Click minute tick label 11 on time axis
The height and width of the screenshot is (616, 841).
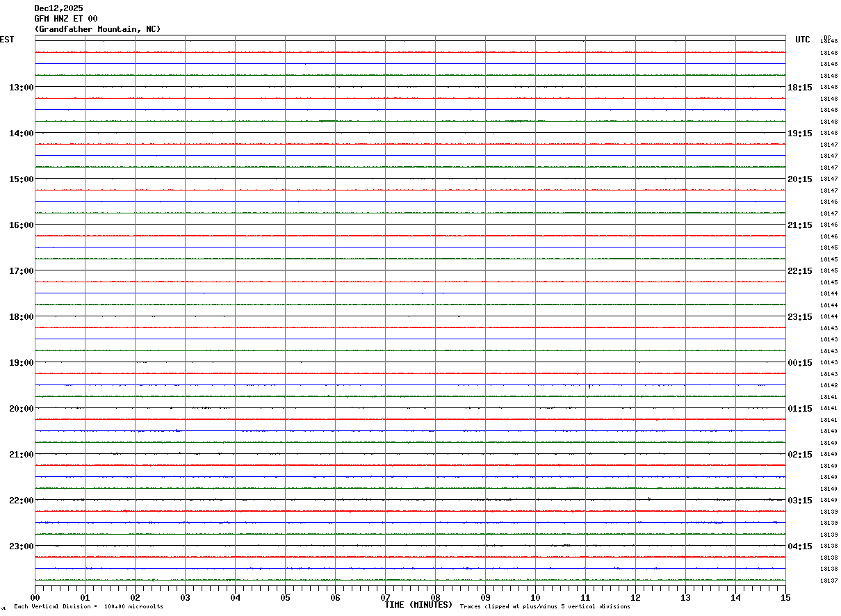[x=585, y=598]
